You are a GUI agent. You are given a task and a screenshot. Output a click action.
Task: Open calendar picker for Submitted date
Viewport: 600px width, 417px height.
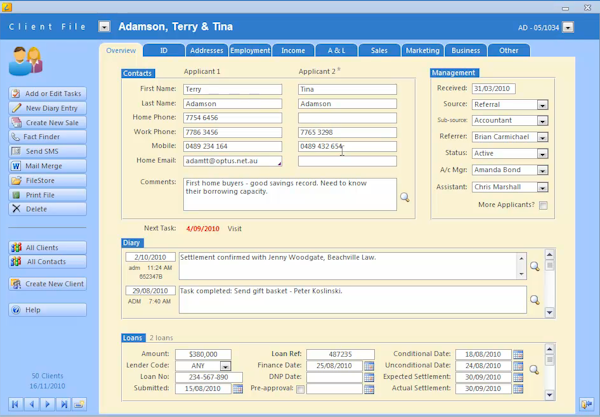point(238,389)
